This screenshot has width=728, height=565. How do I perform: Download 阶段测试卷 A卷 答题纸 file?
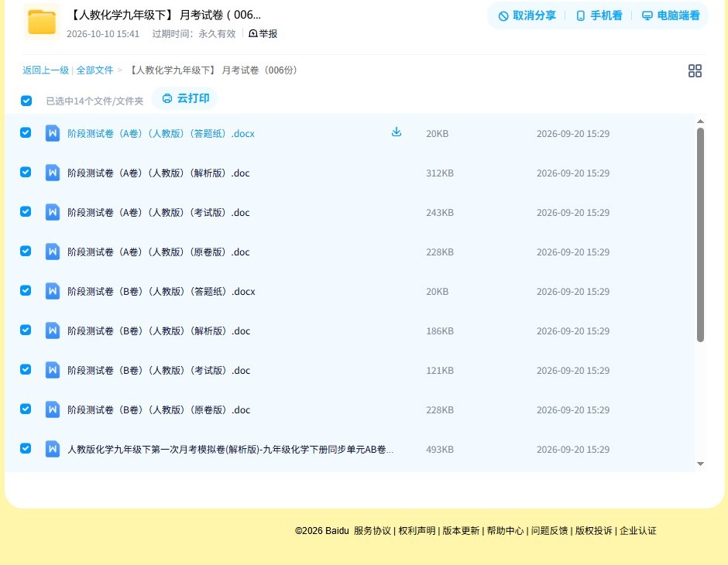point(396,132)
